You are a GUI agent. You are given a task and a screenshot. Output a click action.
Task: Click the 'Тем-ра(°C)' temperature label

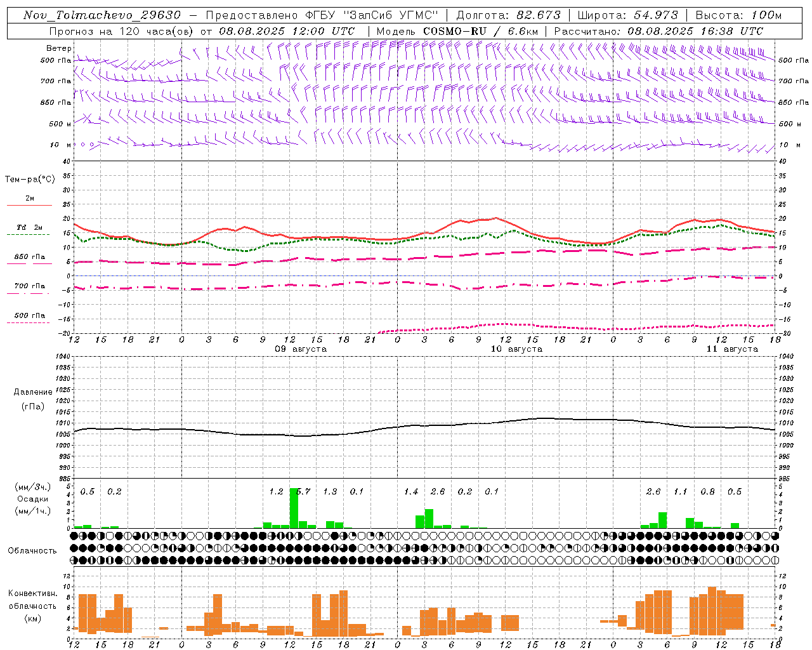coord(30,179)
